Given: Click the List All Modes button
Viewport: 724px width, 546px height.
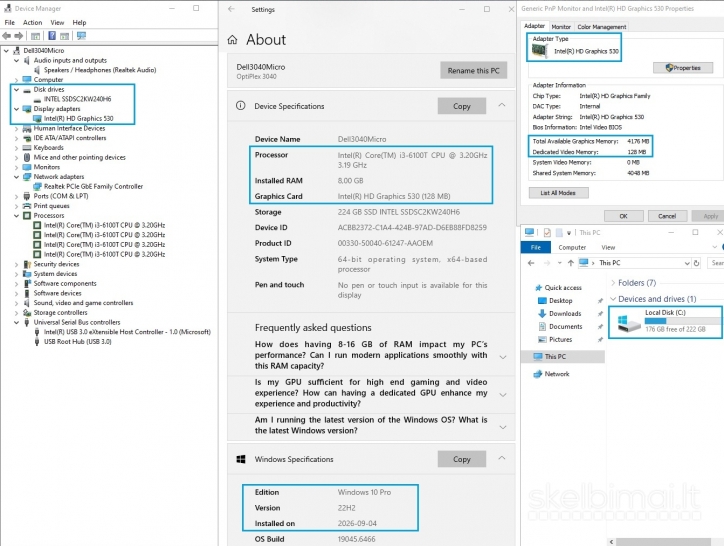Looking at the screenshot, I should tap(558, 193).
